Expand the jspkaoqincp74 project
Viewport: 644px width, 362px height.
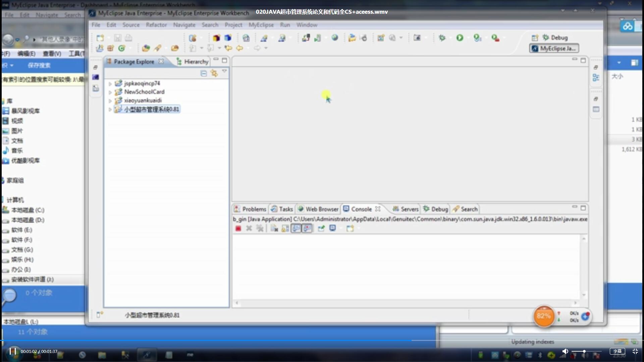110,84
